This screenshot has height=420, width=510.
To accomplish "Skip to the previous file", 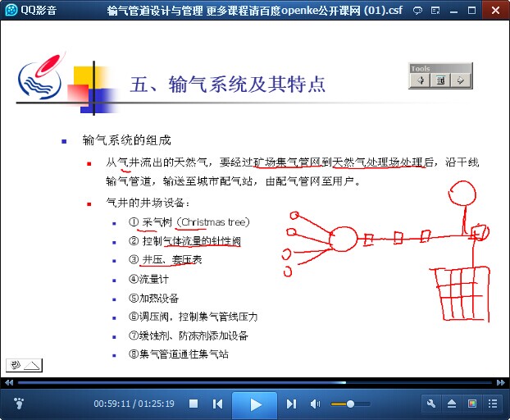I will [217, 404].
